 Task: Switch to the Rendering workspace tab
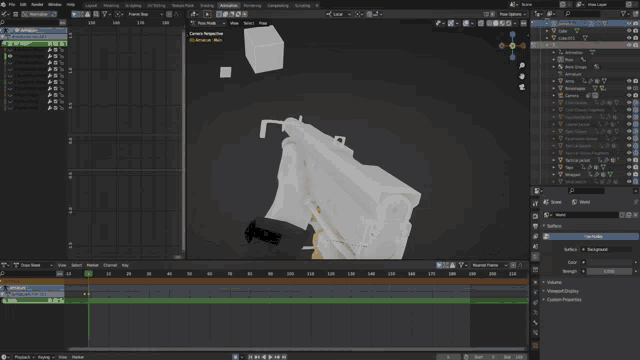point(252,6)
